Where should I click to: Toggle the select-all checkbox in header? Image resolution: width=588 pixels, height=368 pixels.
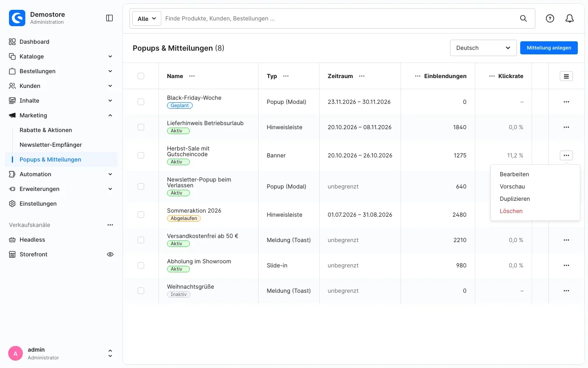click(x=141, y=76)
